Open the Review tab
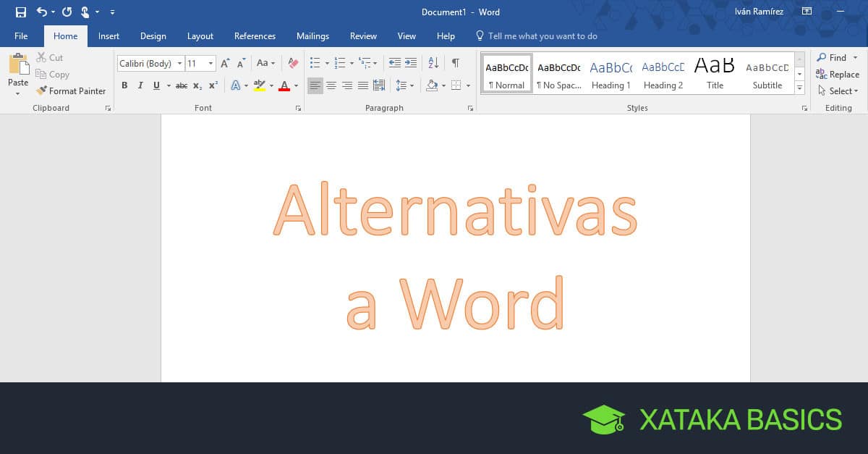 (363, 36)
